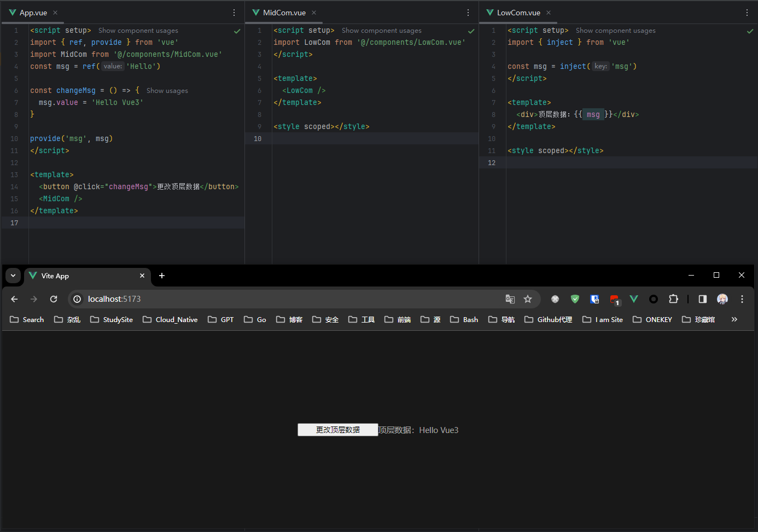Show more bookmarks via the chevron
This screenshot has width=758, height=532.
[x=734, y=319]
